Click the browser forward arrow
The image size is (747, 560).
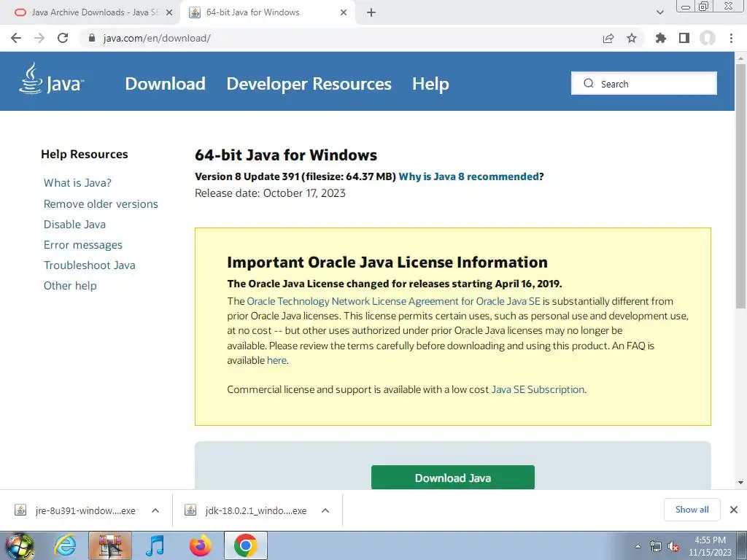(x=39, y=38)
